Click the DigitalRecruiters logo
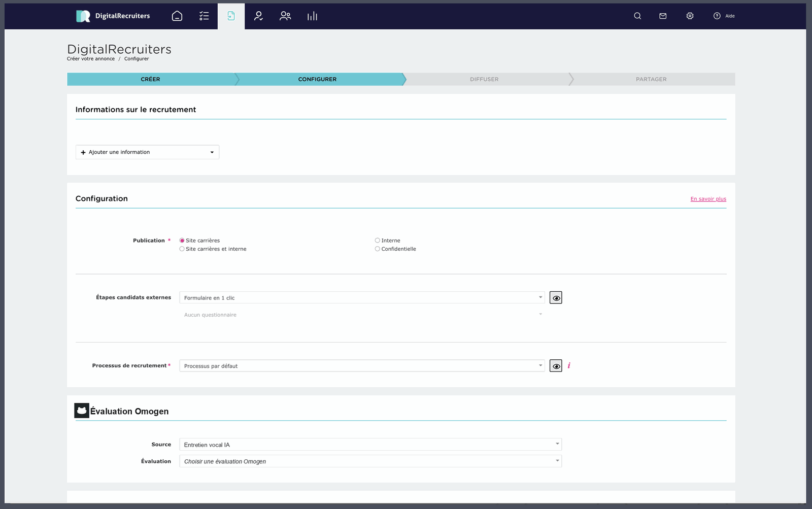 click(113, 16)
